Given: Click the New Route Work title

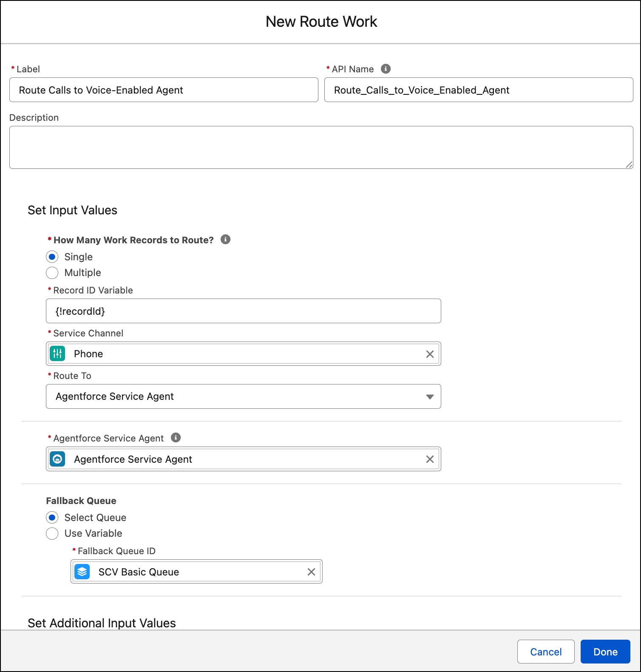Looking at the screenshot, I should point(321,22).
